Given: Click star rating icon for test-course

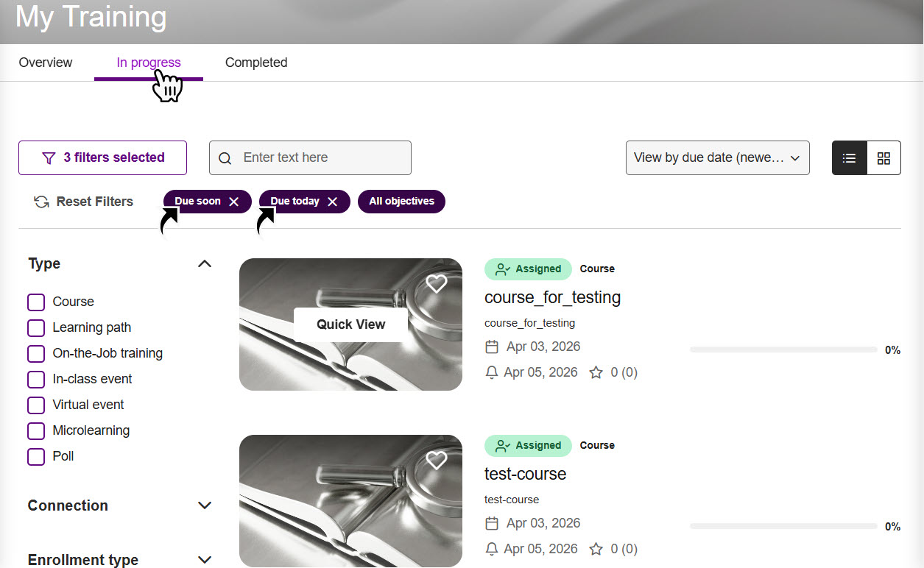Looking at the screenshot, I should coord(596,549).
